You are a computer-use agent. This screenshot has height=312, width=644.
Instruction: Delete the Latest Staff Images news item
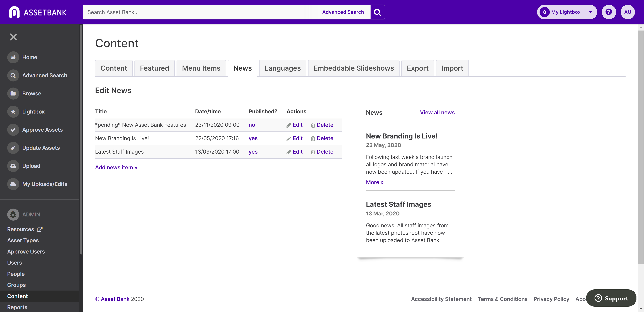pyautogui.click(x=325, y=152)
